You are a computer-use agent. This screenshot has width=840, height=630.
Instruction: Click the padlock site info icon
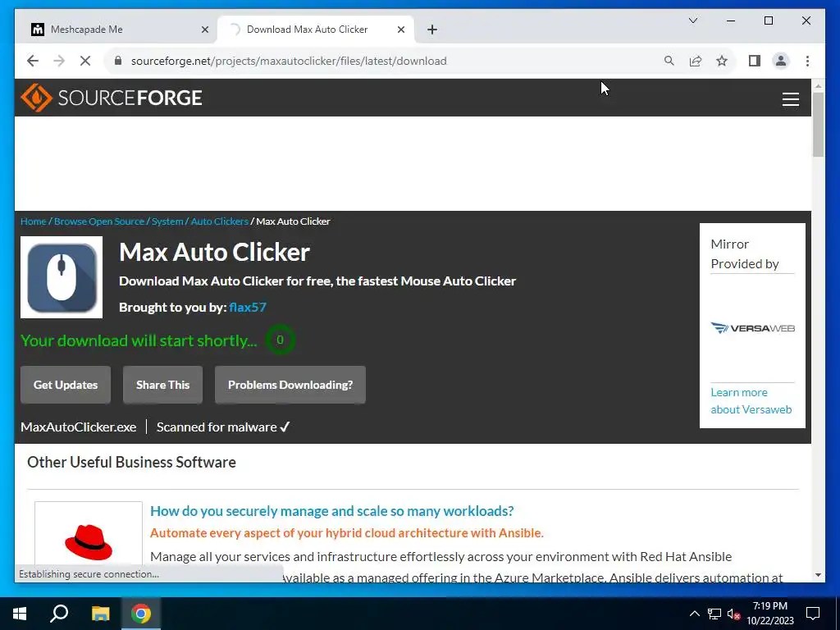click(x=118, y=61)
